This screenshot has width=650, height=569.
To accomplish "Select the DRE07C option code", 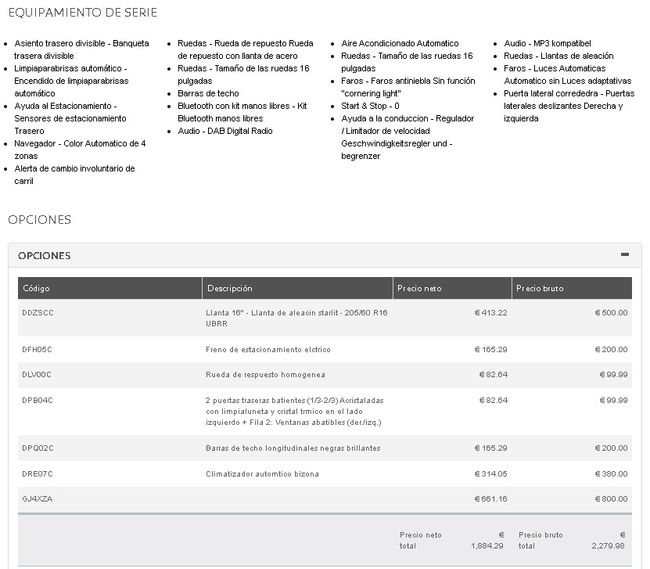I will tap(37, 474).
